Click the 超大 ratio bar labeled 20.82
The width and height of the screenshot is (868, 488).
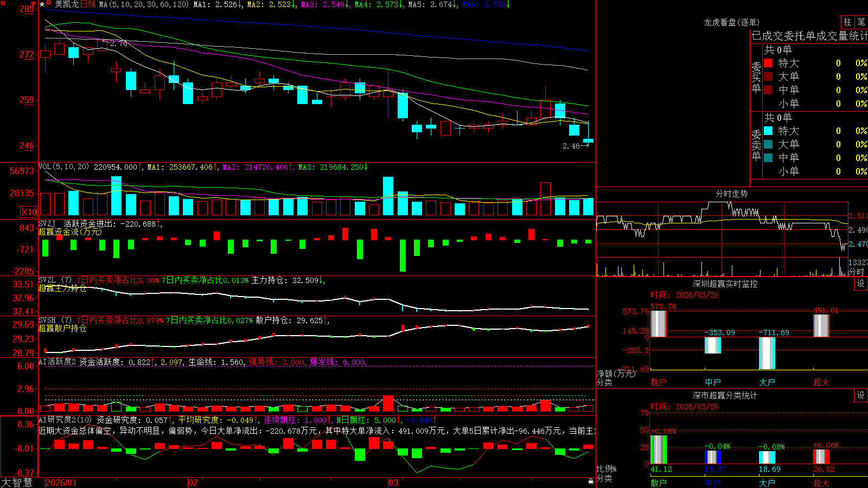click(821, 457)
